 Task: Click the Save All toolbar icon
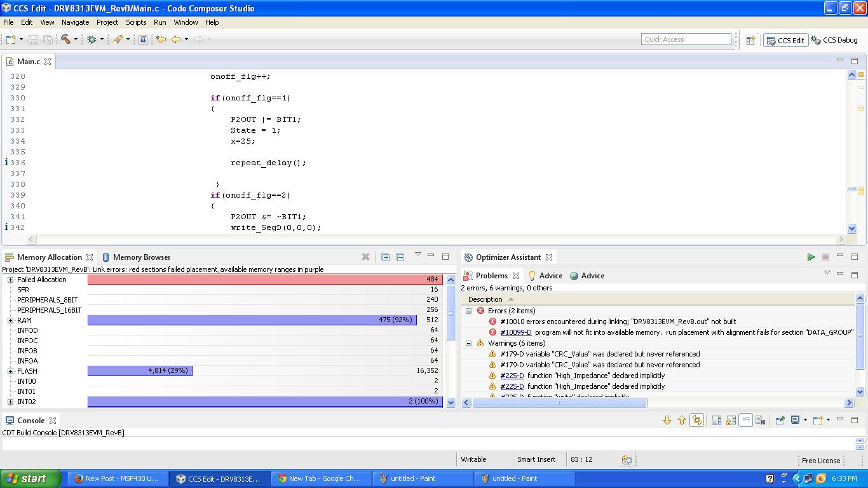(48, 39)
